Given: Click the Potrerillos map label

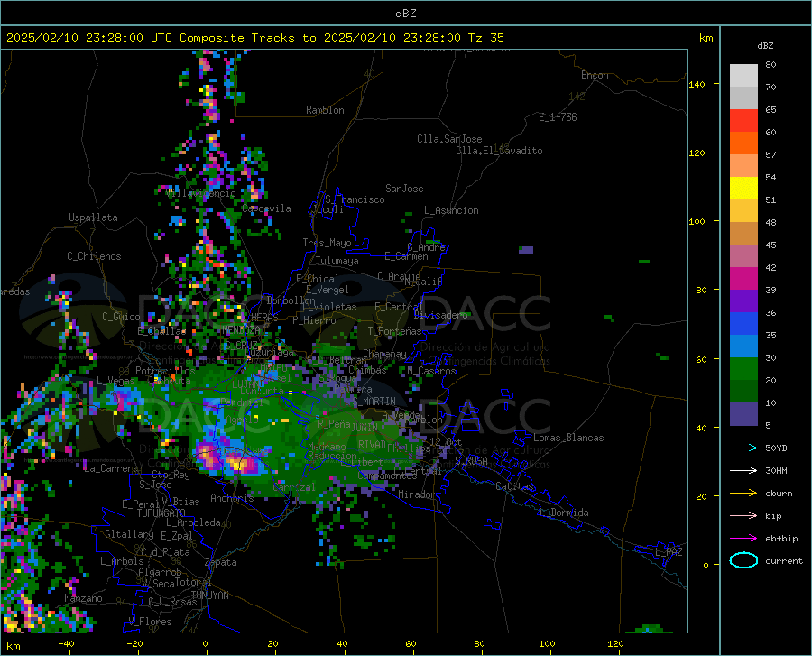Looking at the screenshot, I should pos(165,371).
